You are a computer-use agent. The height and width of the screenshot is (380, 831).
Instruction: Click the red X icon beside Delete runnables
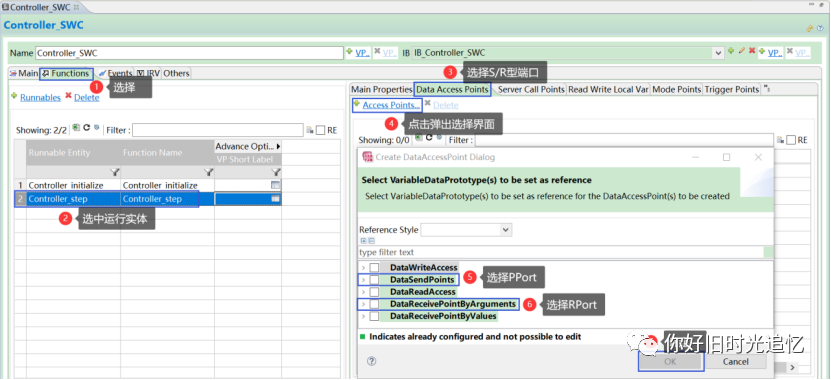(68, 97)
